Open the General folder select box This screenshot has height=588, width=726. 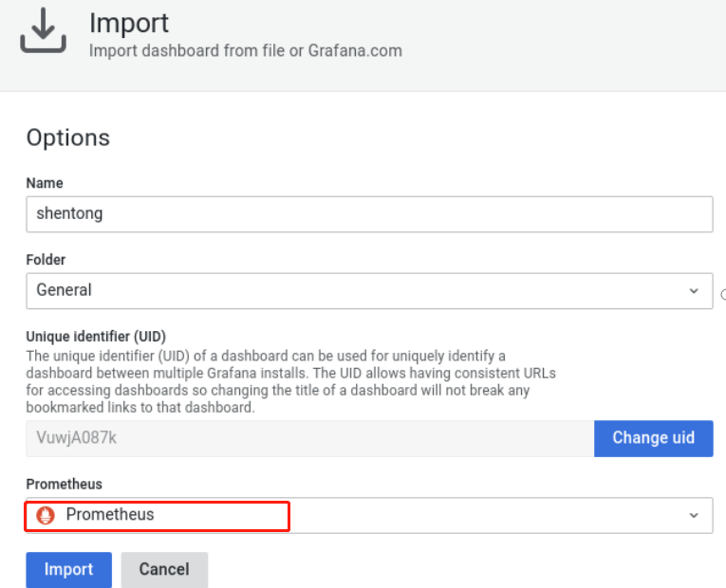click(361, 291)
